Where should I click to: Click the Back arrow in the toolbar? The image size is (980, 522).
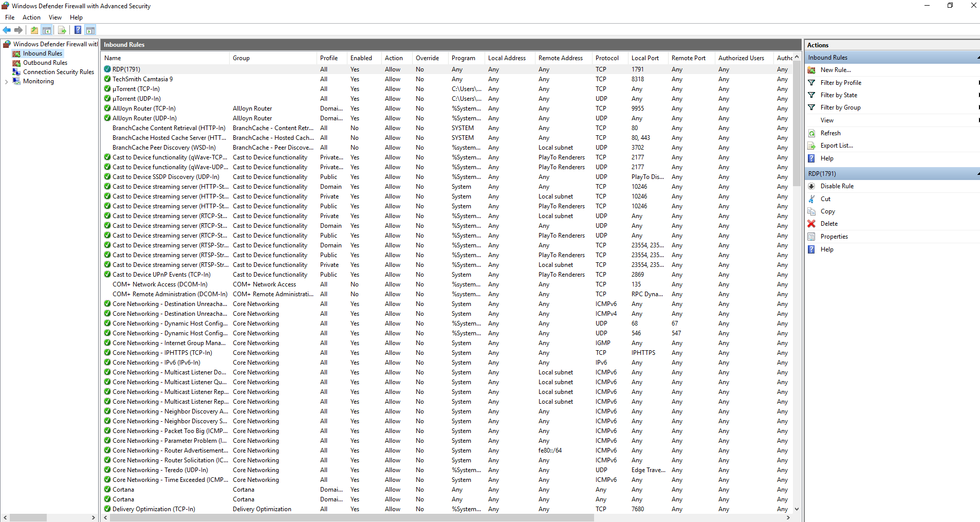pyautogui.click(x=7, y=30)
